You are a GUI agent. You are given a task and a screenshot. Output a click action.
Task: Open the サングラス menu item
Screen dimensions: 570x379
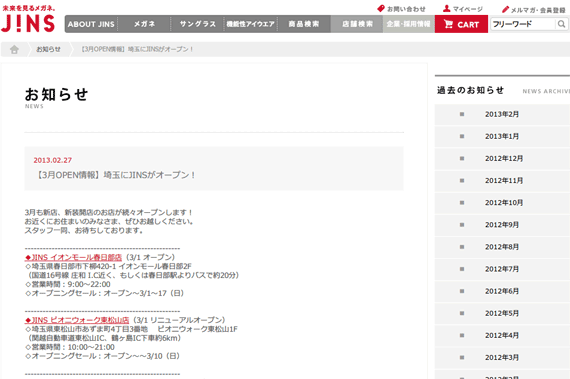(x=197, y=24)
